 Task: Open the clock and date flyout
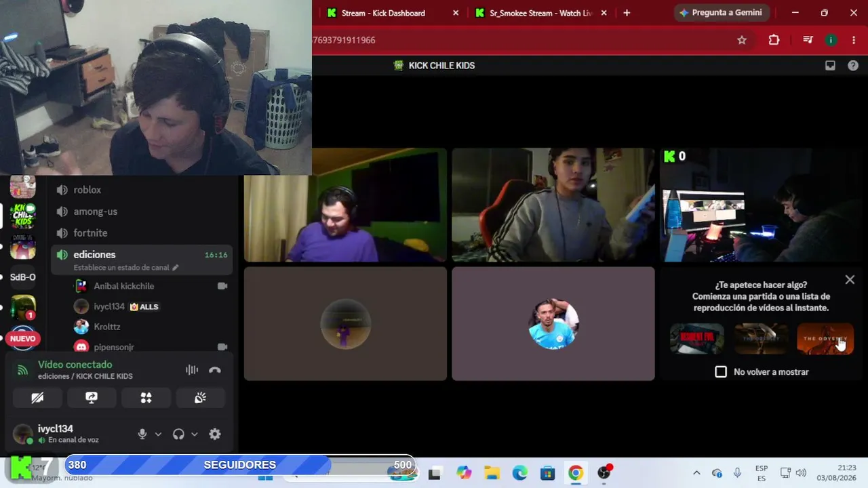click(x=837, y=473)
